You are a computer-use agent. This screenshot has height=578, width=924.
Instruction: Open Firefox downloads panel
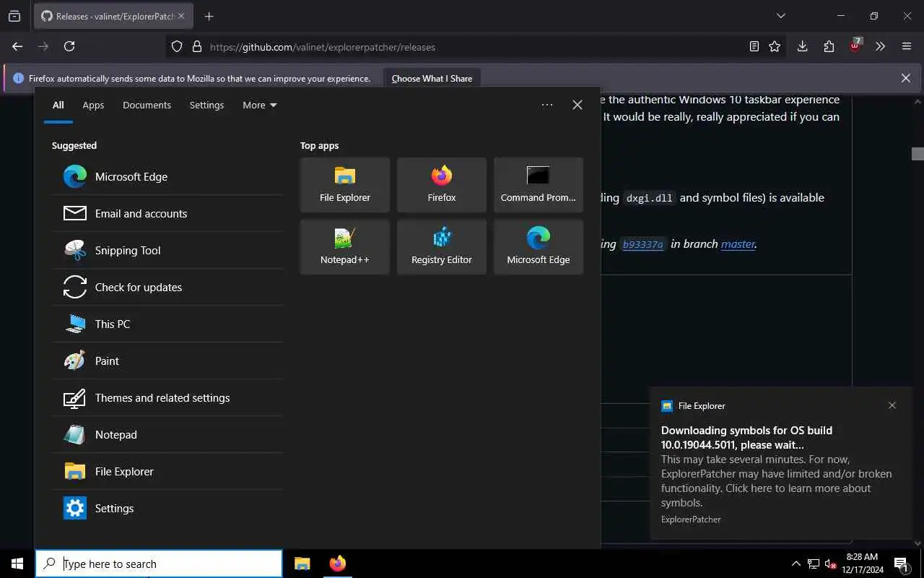tap(802, 46)
